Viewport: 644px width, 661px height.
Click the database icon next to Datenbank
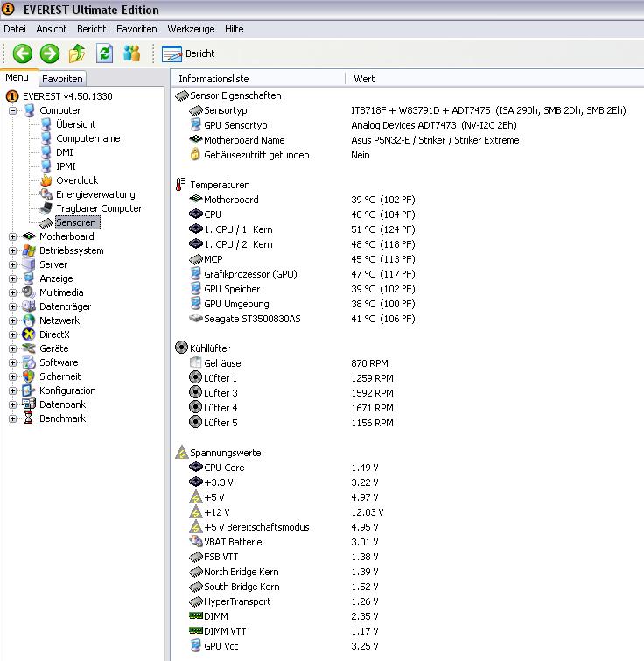tap(29, 404)
